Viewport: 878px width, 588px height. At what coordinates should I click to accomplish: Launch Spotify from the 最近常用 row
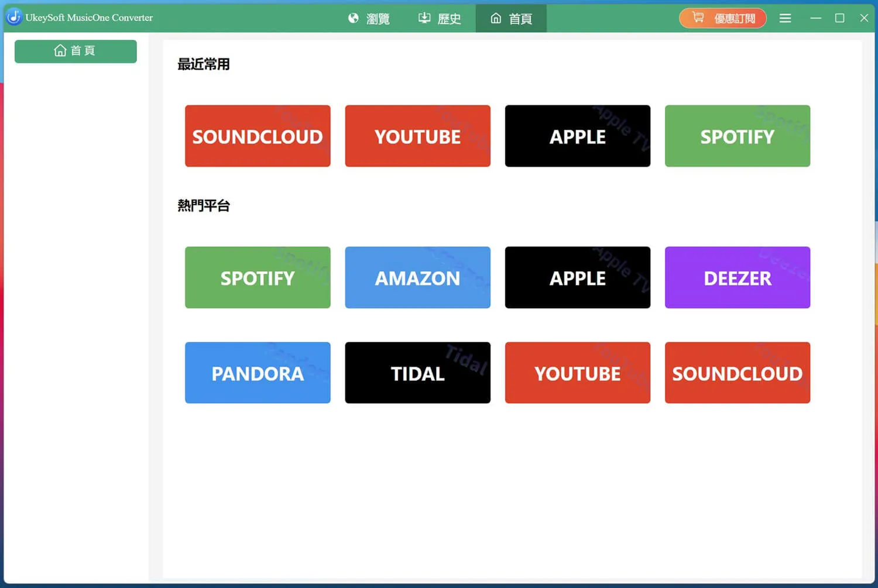pos(738,136)
